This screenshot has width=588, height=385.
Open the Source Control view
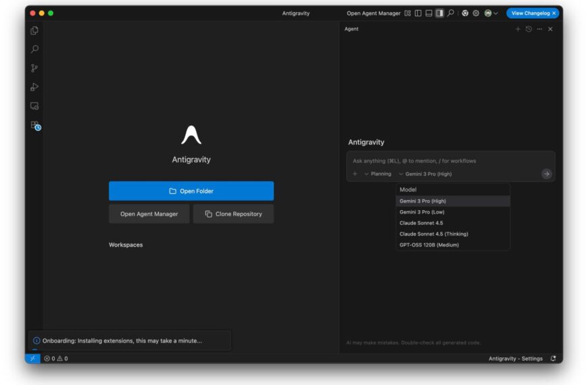34,68
